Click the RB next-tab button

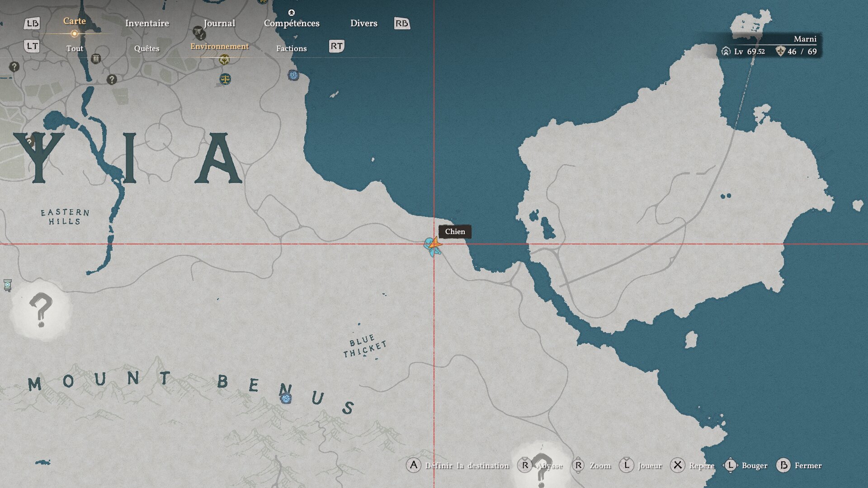click(x=401, y=23)
